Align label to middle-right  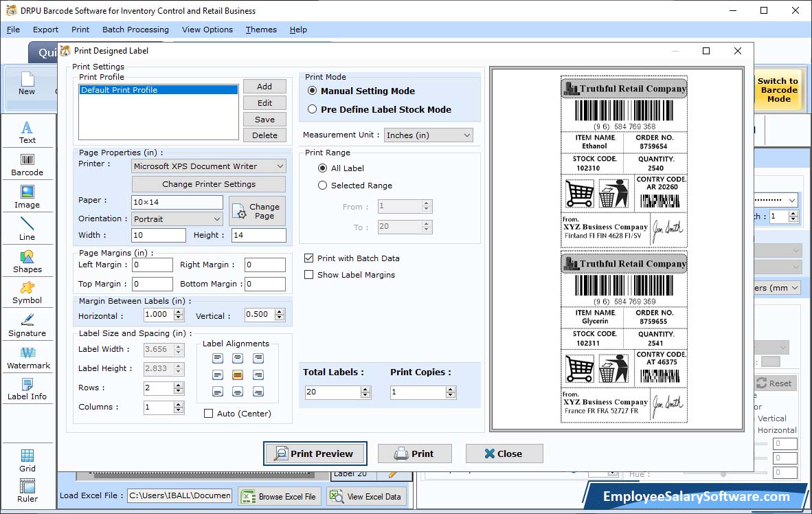[x=258, y=375]
